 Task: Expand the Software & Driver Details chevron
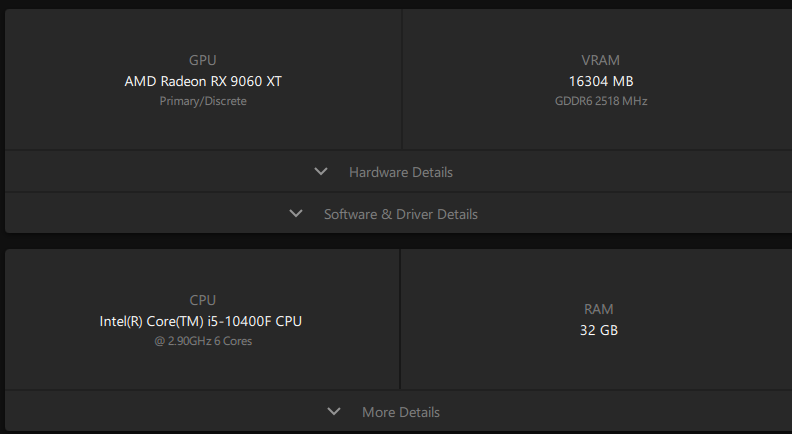pos(296,214)
